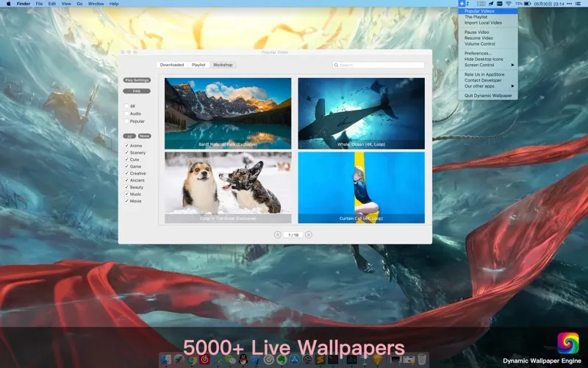Open Finder from the Dock
588x368 pixels.
pos(166,360)
